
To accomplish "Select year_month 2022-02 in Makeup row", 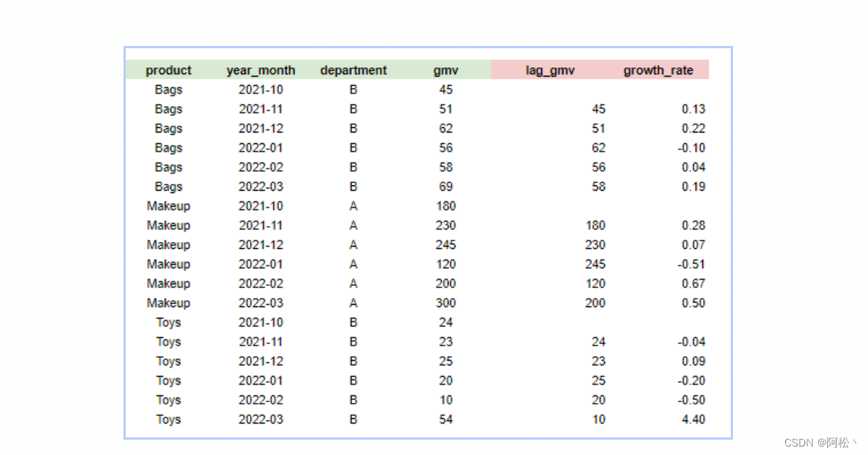I will [261, 283].
